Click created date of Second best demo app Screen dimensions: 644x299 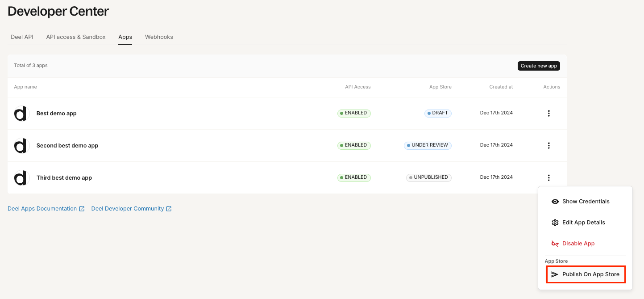(496, 145)
